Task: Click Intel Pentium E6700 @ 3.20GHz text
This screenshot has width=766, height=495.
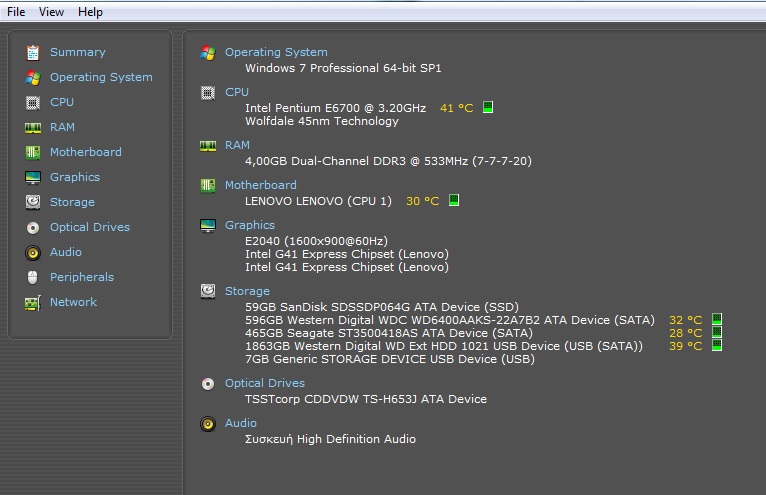Action: pos(336,108)
